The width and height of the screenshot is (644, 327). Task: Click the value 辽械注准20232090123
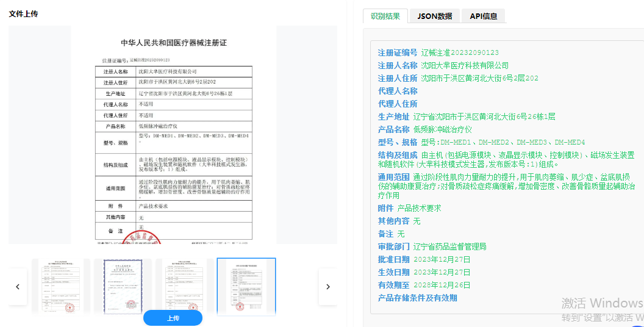point(460,52)
